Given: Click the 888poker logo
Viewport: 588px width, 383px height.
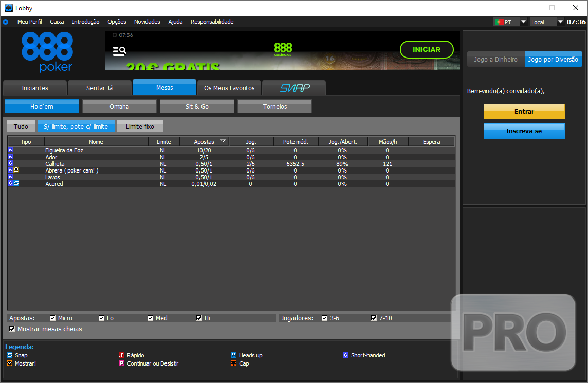Looking at the screenshot, I should pos(47,52).
